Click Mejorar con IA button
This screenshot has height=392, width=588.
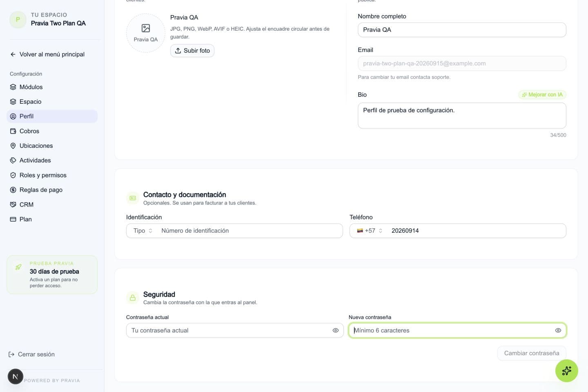[x=542, y=95]
